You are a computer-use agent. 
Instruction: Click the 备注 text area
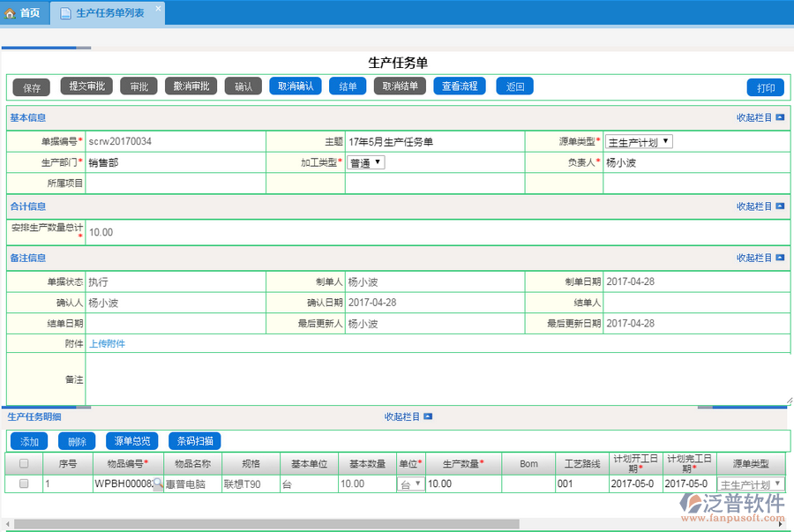point(438,378)
